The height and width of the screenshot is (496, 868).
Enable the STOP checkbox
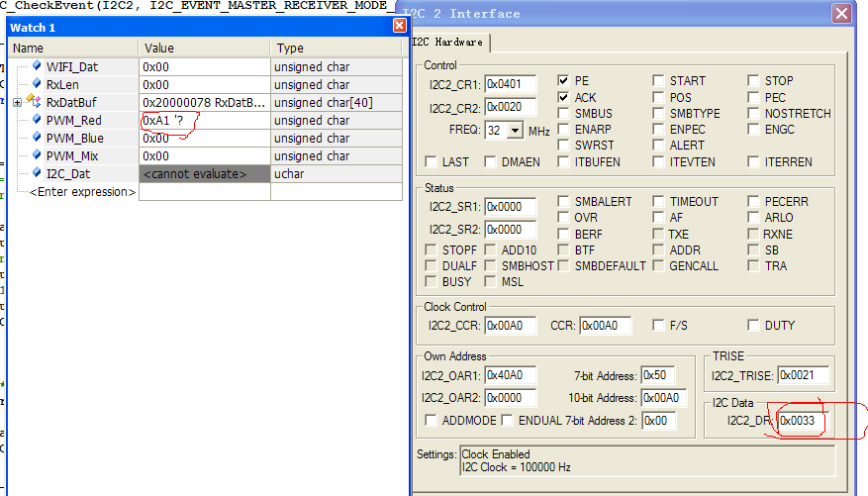[753, 81]
